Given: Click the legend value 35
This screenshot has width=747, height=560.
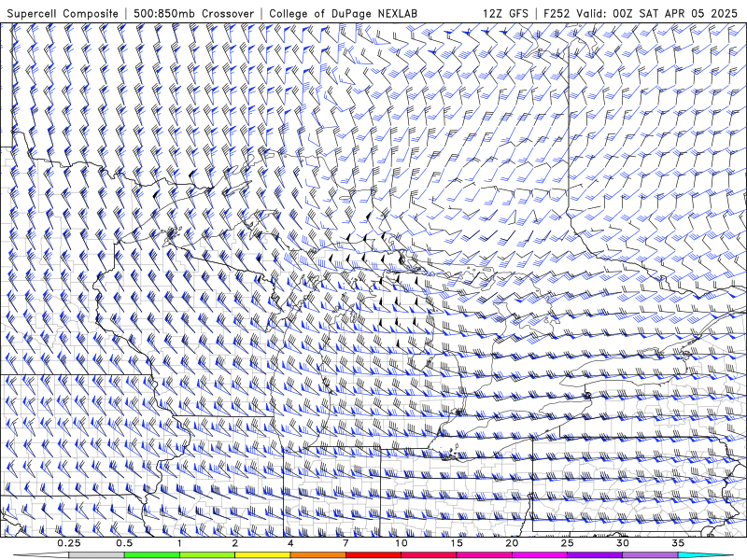Looking at the screenshot, I should coord(678,543).
